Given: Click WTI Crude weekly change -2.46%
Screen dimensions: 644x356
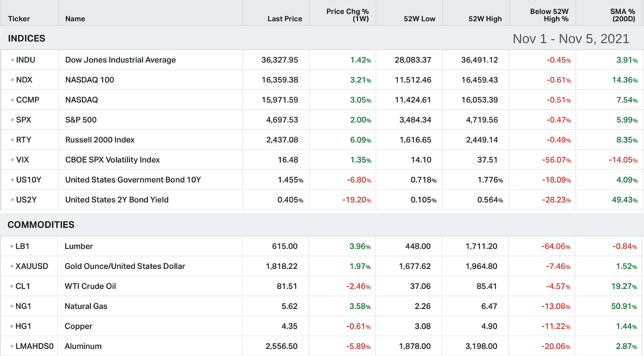Looking at the screenshot, I should [x=359, y=286].
